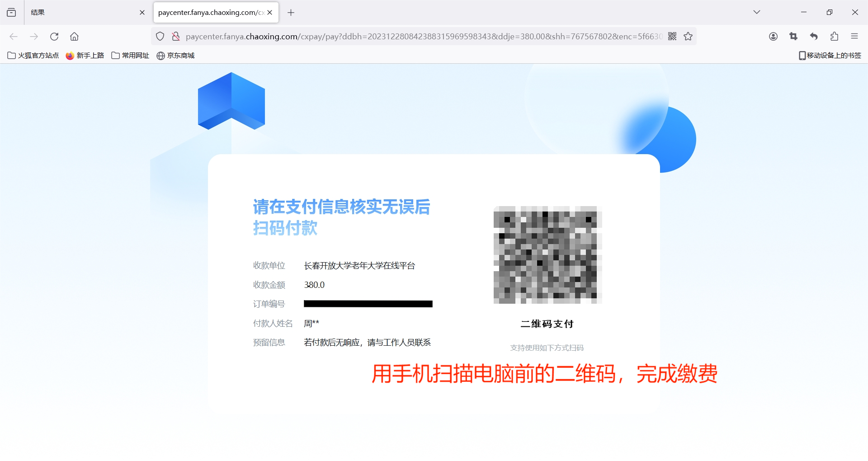
Task: Open the Firefox application menu
Action: click(x=854, y=37)
